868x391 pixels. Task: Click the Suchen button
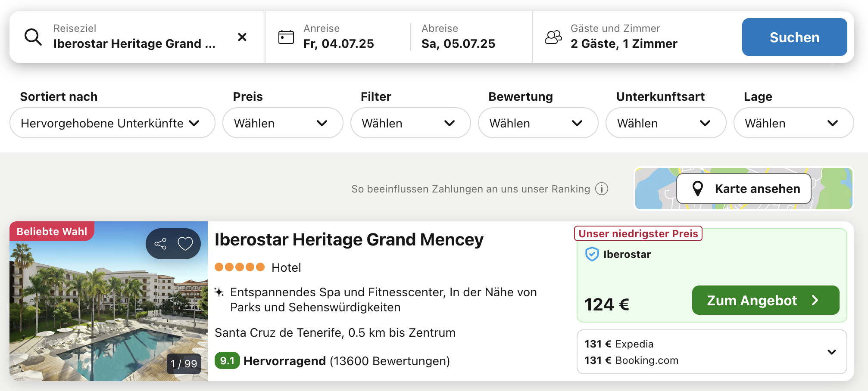point(794,37)
